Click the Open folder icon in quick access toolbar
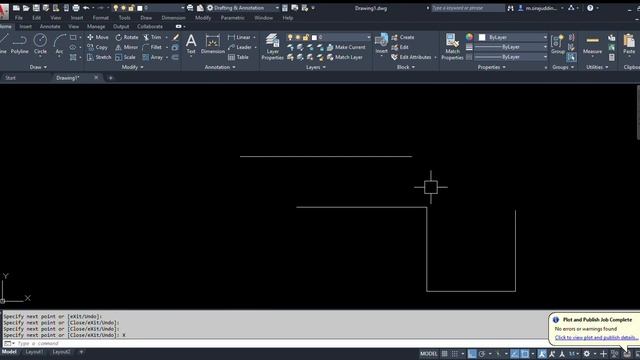Image resolution: width=640 pixels, height=360 pixels. (26, 8)
